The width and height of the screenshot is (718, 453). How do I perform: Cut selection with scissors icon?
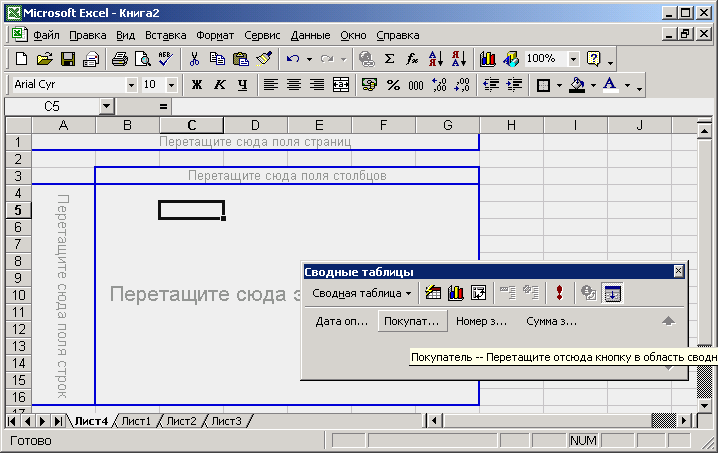coord(195,59)
